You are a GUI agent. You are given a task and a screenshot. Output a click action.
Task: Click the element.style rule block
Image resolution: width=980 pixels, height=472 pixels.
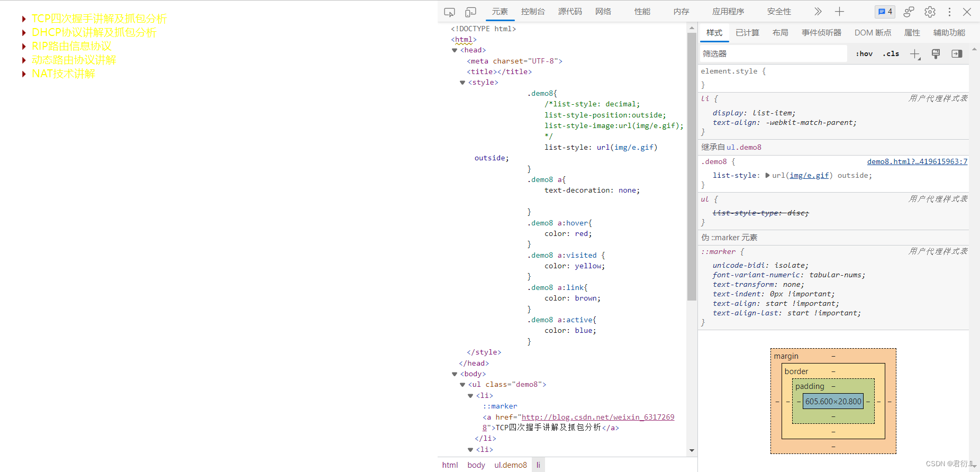pyautogui.click(x=834, y=78)
